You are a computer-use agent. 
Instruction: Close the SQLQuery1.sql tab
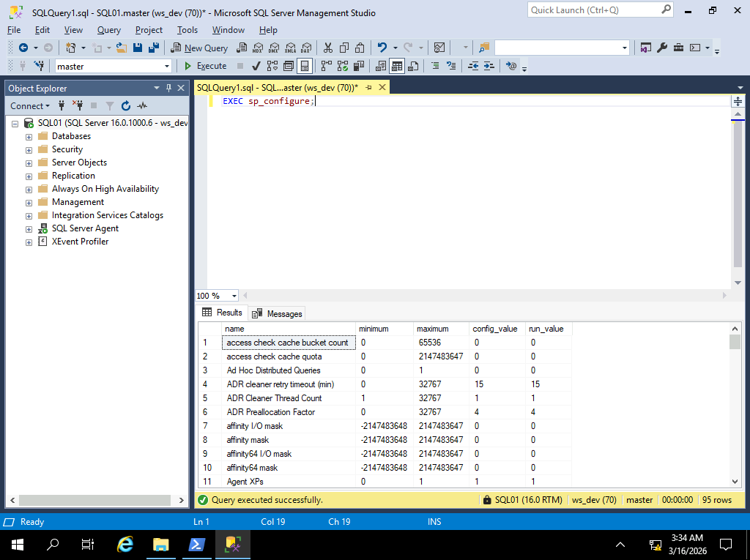[x=382, y=87]
